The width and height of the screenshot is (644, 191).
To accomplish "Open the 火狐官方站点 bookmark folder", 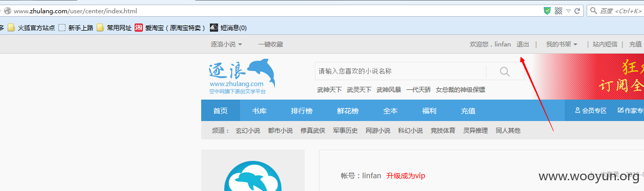I will tap(31, 28).
